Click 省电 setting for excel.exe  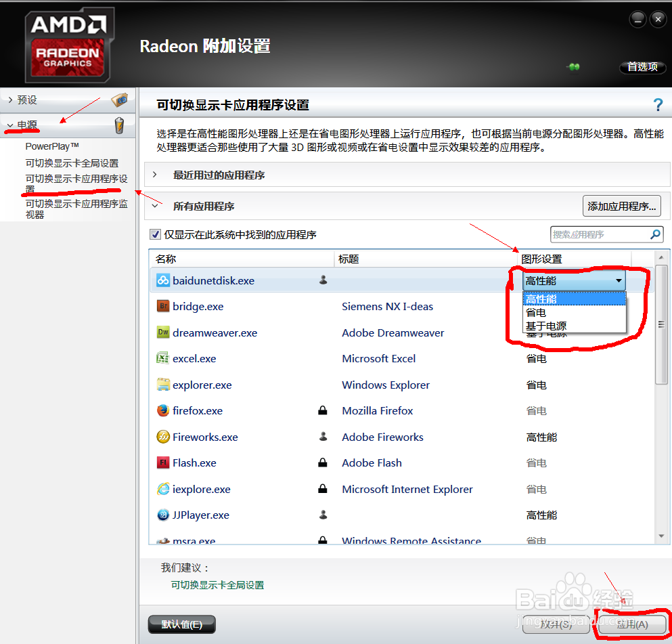536,358
